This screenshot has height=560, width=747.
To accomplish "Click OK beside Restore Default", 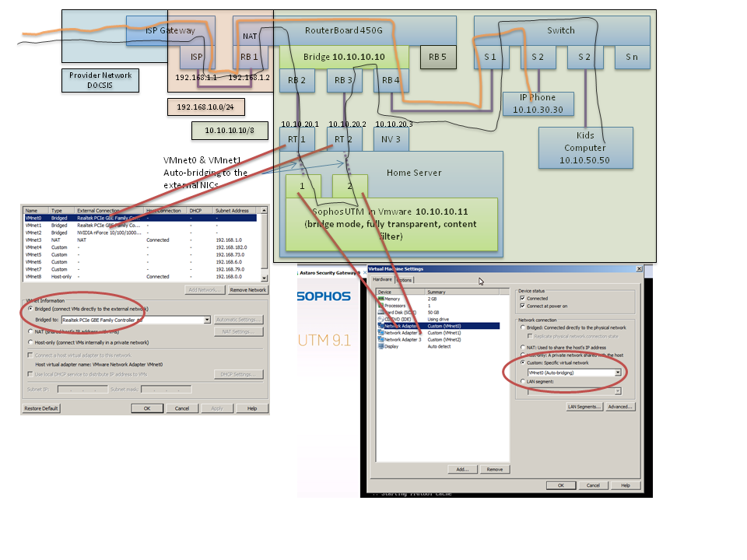I will coord(147,408).
